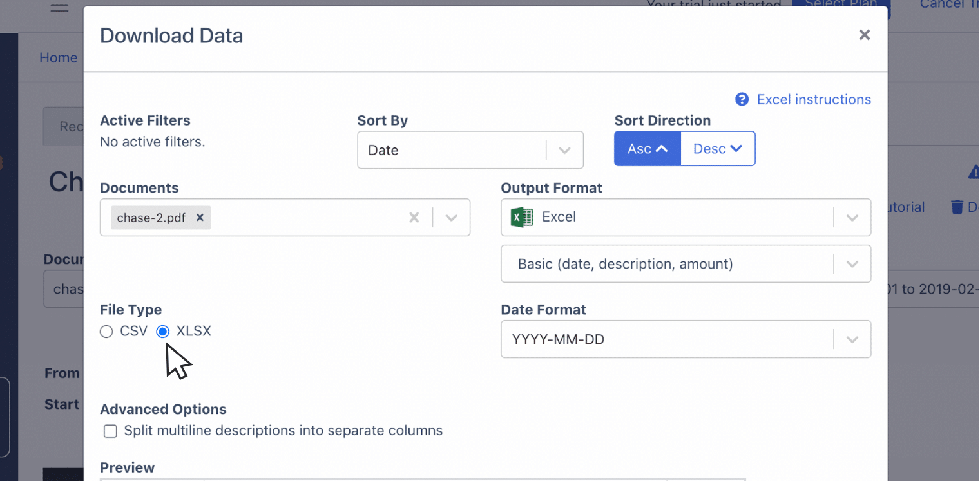Select the XLSX file type

(x=162, y=332)
